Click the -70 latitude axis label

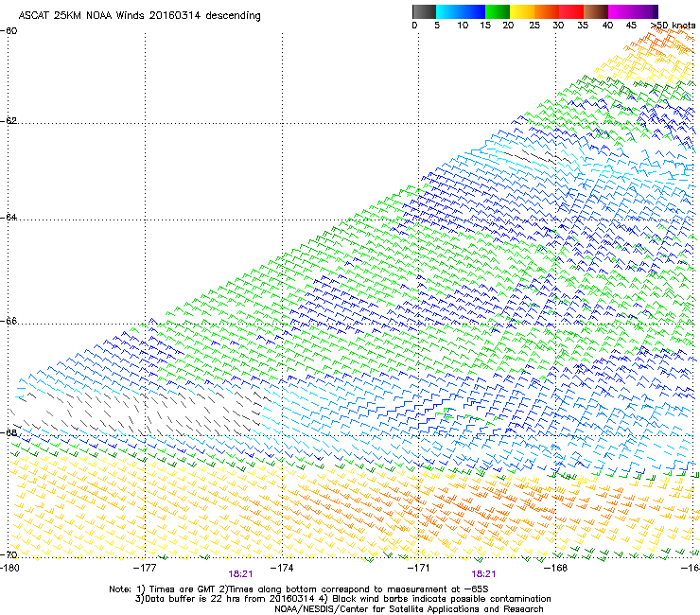point(9,554)
